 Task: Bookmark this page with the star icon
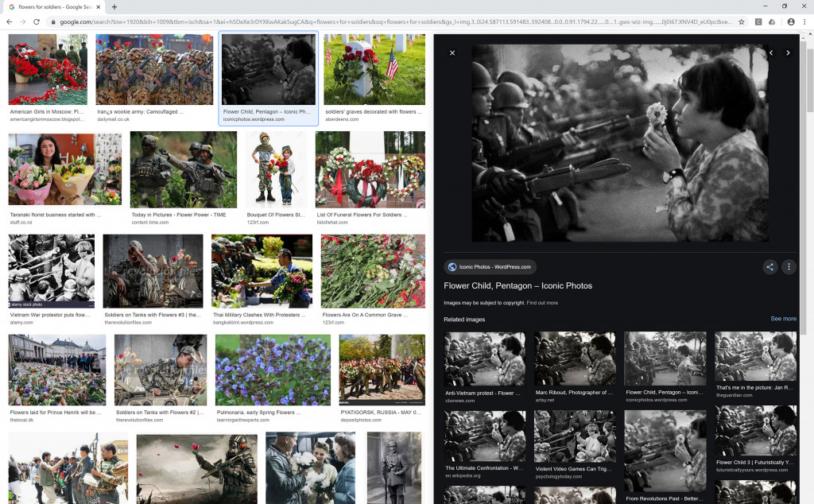coord(742,21)
